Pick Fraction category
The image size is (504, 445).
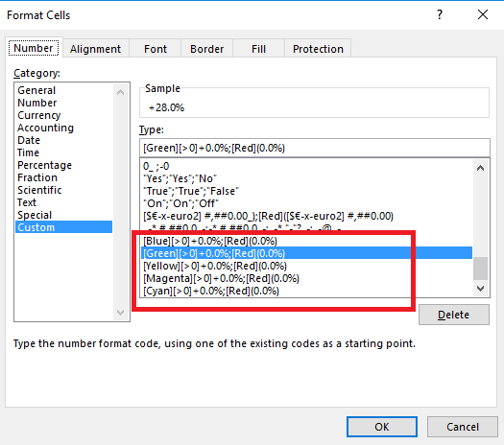point(64,177)
